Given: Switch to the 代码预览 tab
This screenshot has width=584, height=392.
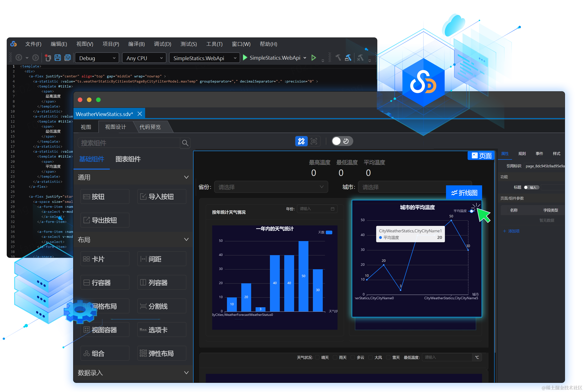Looking at the screenshot, I should point(150,127).
